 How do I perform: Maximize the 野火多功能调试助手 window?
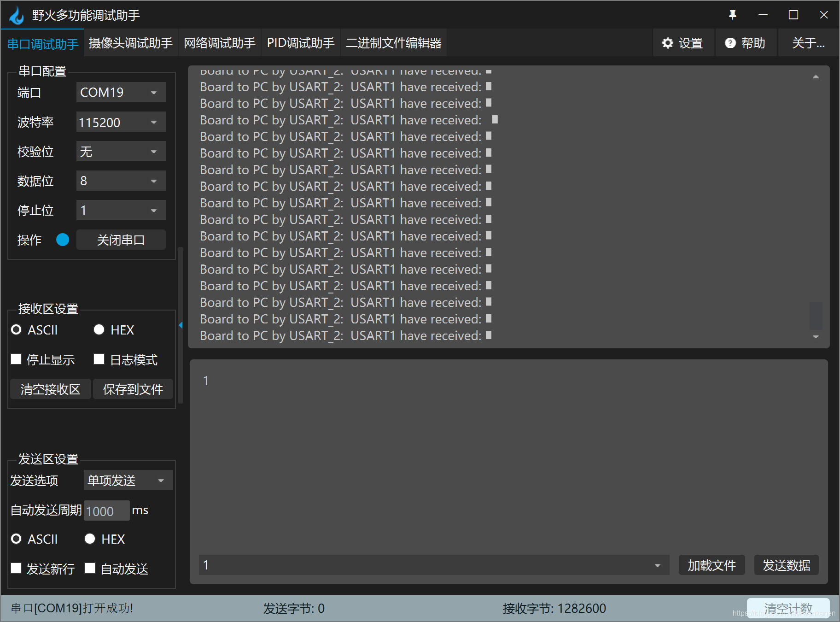click(793, 15)
